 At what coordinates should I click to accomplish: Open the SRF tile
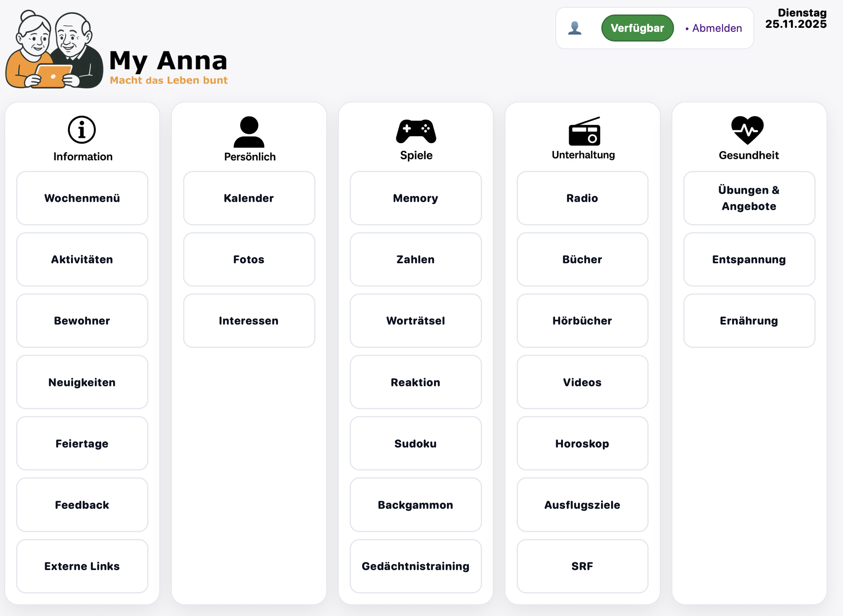(x=582, y=566)
